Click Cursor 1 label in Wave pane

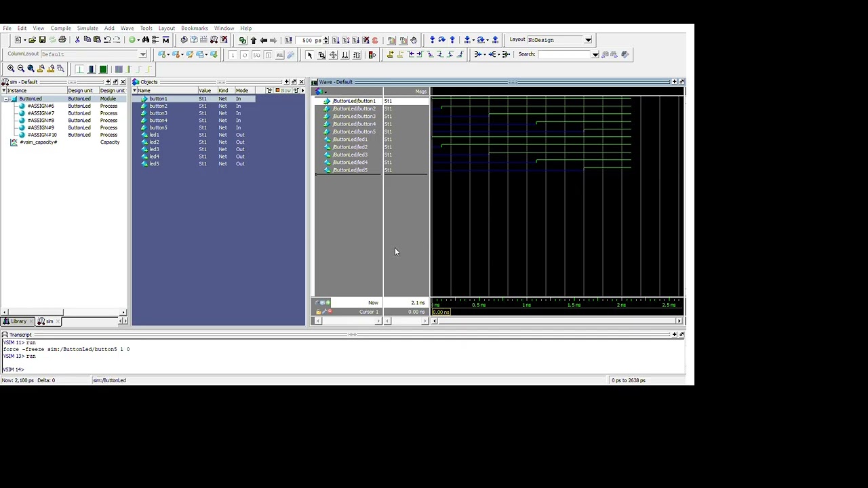tap(369, 312)
